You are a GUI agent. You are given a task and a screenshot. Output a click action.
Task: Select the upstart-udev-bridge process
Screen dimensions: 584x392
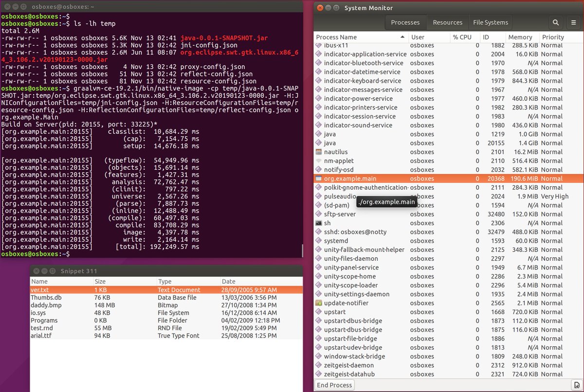point(448,347)
